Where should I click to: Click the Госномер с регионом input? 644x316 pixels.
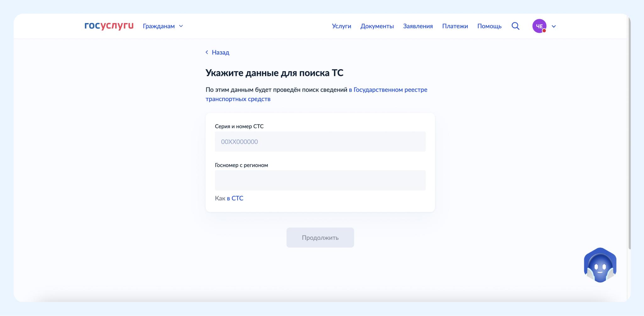coord(320,180)
